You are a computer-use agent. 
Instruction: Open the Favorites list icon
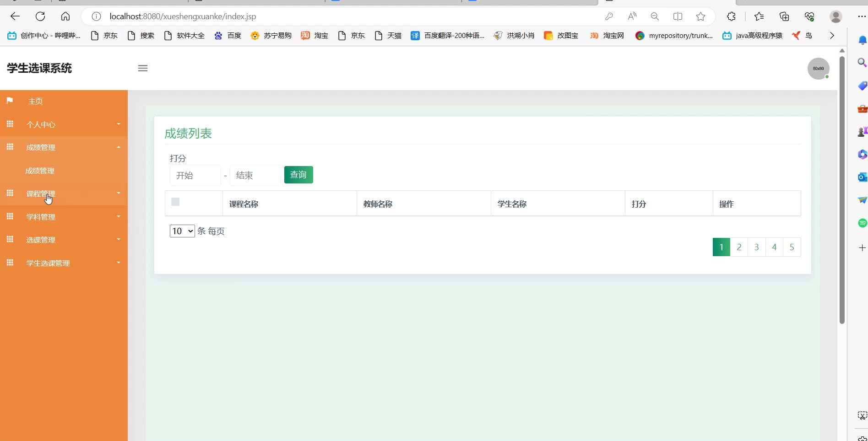(759, 16)
